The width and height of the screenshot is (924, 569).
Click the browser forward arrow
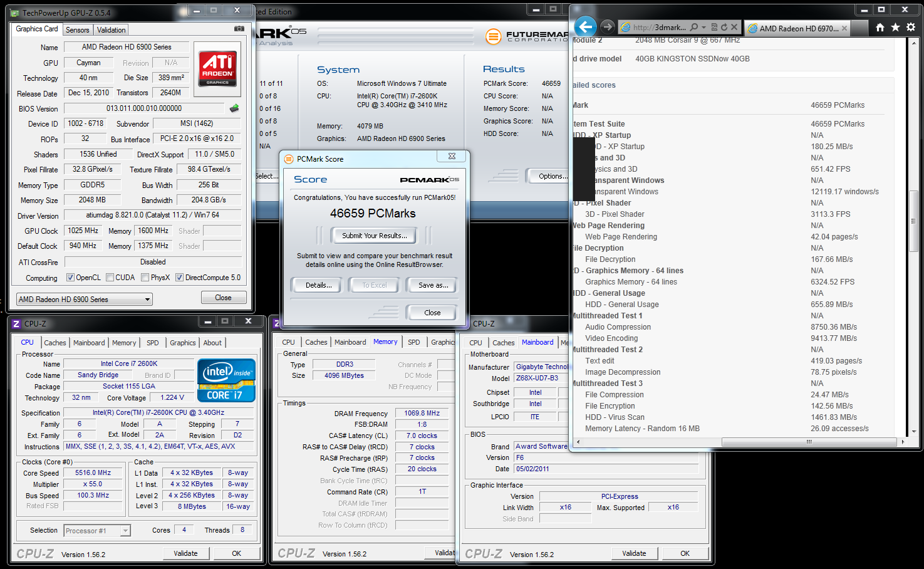click(607, 27)
